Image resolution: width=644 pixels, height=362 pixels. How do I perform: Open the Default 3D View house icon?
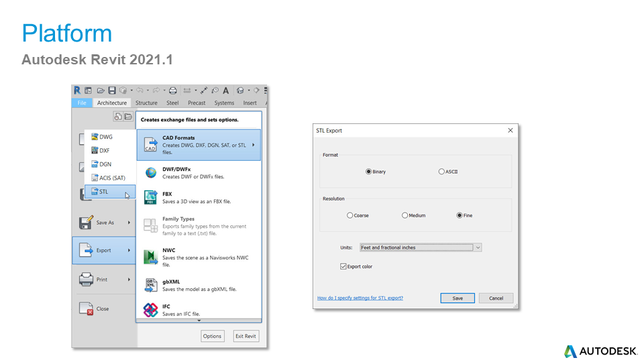tap(240, 90)
